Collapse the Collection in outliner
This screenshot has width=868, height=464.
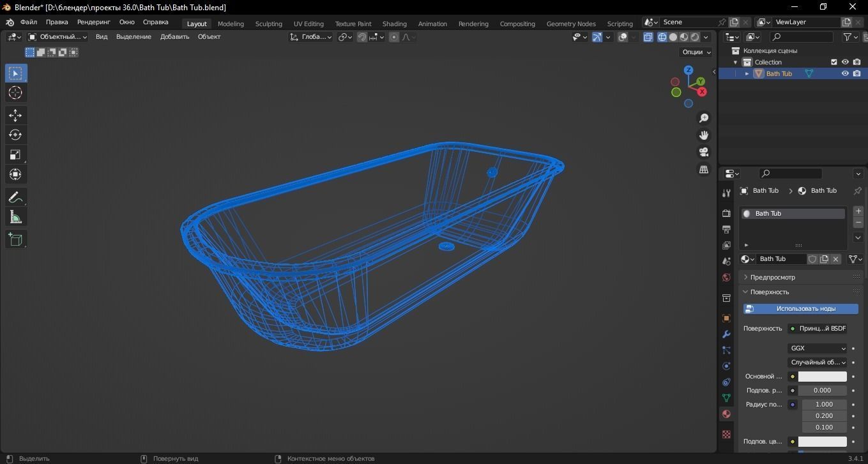(736, 62)
